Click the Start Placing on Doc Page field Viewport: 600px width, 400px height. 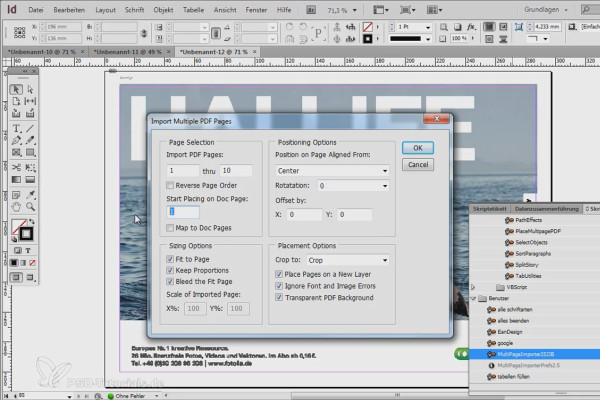[x=183, y=212]
